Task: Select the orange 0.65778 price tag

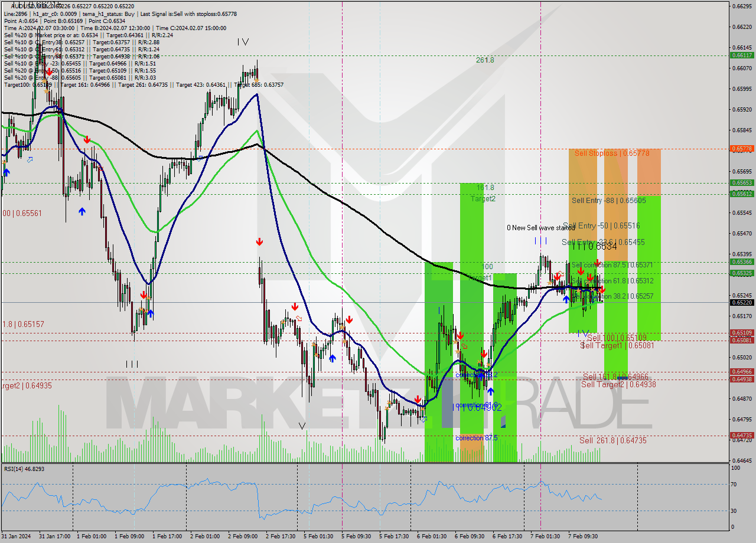Action: click(741, 149)
